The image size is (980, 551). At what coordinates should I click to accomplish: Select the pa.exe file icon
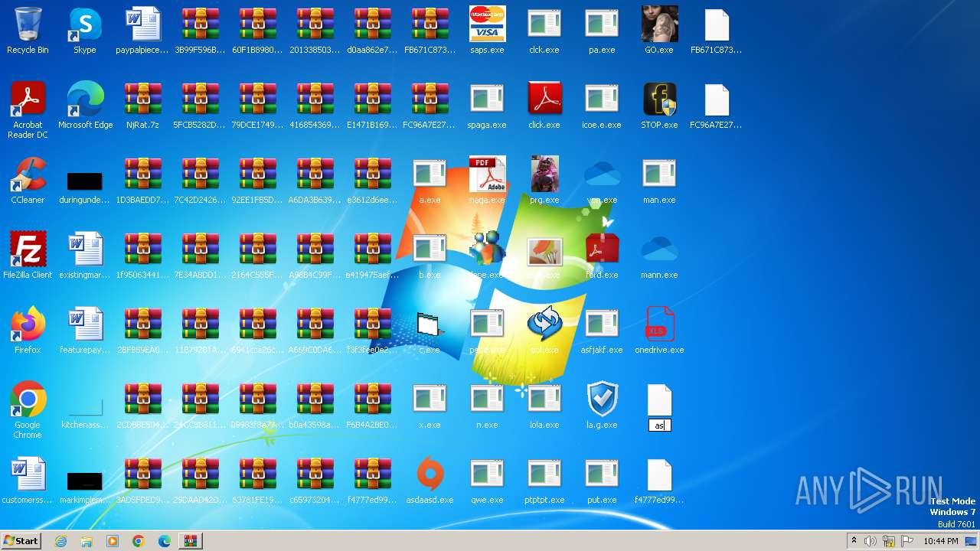[x=602, y=31]
